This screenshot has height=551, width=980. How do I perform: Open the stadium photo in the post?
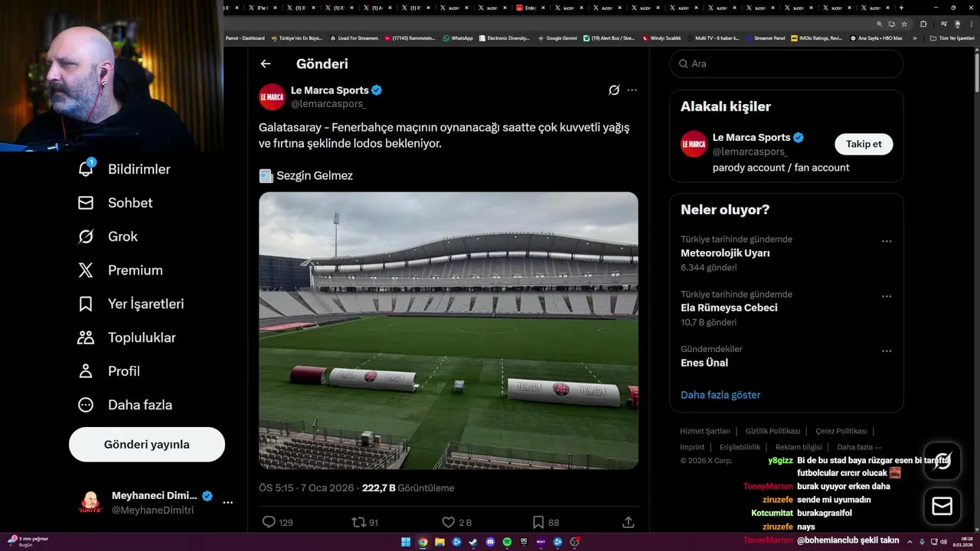(449, 331)
